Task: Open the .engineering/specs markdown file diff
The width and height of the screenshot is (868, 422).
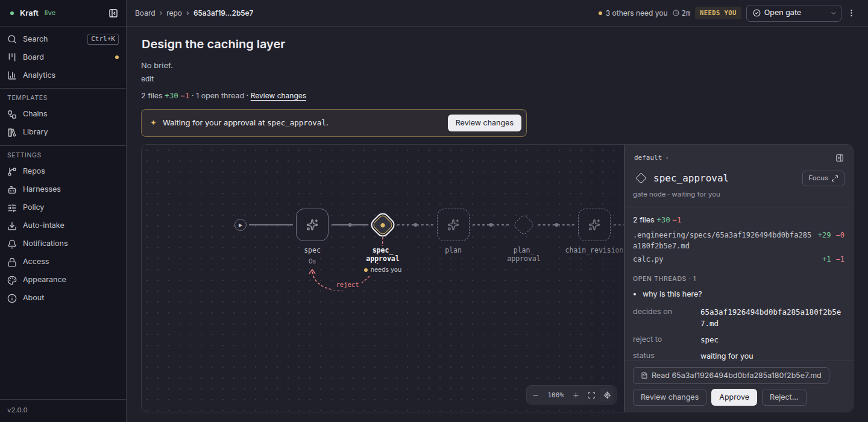Action: [x=738, y=240]
